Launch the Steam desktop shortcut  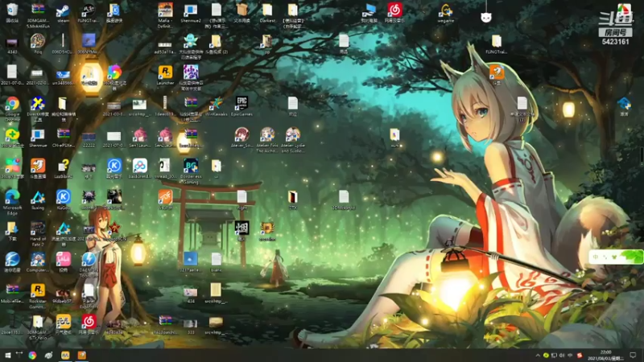pyautogui.click(x=63, y=12)
